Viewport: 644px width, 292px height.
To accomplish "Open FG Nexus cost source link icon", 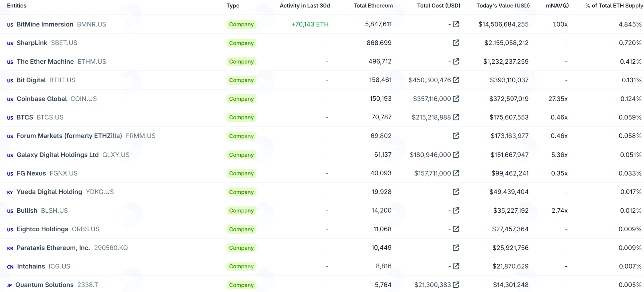I will point(456,173).
